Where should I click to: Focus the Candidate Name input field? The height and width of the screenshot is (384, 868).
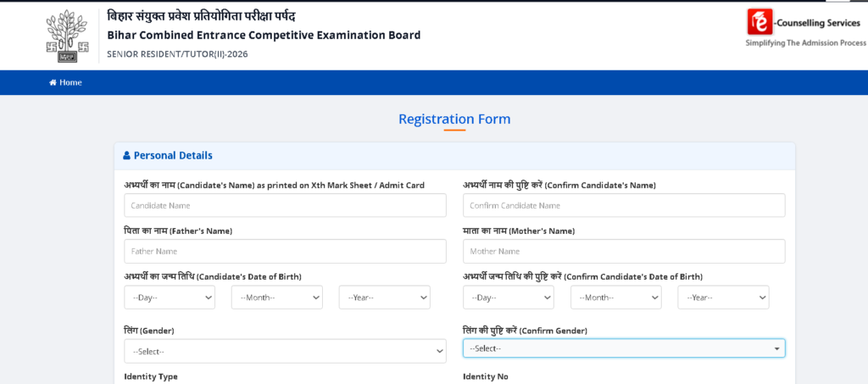pos(285,205)
